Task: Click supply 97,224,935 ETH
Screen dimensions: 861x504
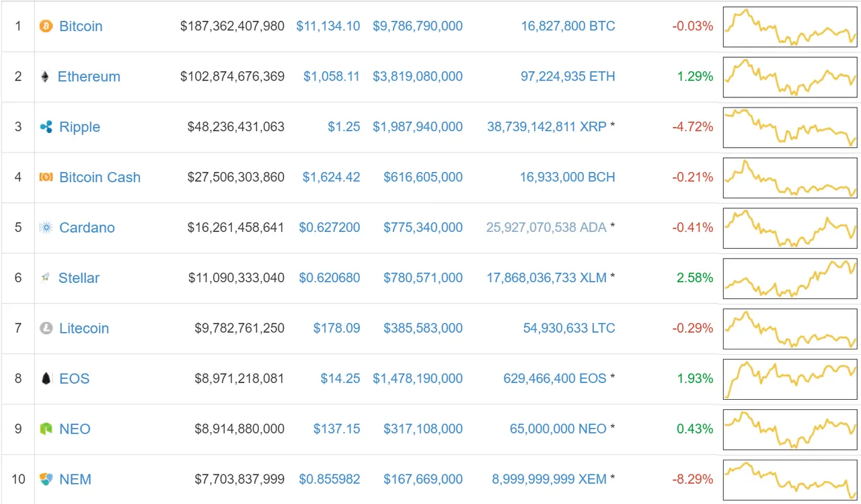Action: click(x=568, y=77)
